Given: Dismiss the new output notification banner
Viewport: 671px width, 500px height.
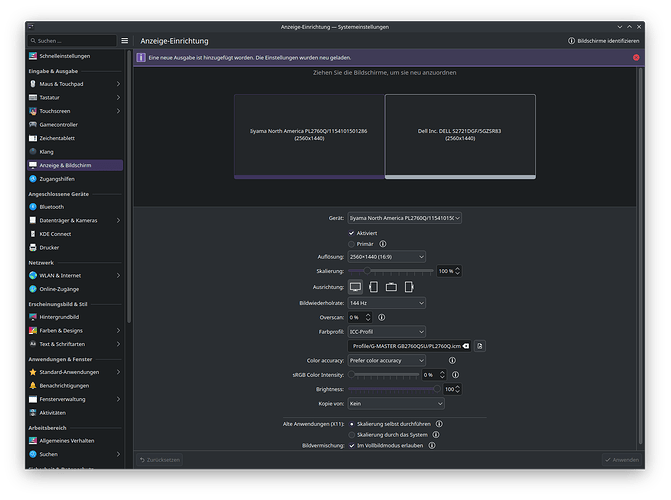Looking at the screenshot, I should 636,57.
